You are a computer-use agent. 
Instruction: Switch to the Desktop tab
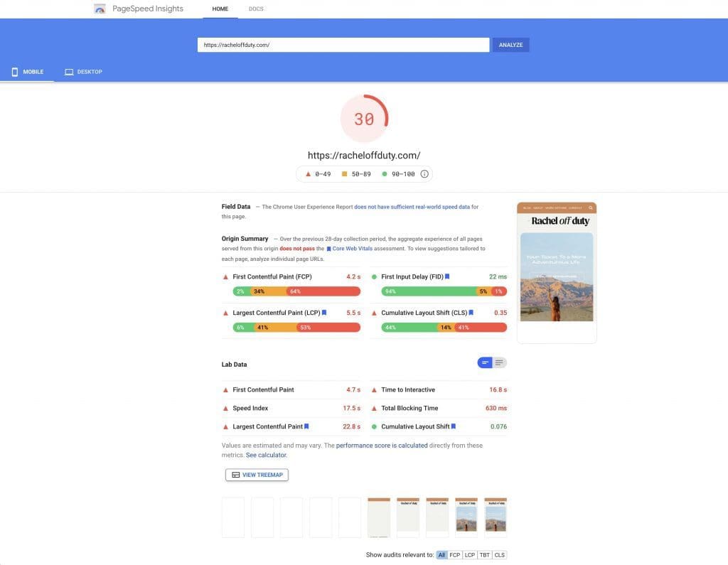click(x=84, y=72)
